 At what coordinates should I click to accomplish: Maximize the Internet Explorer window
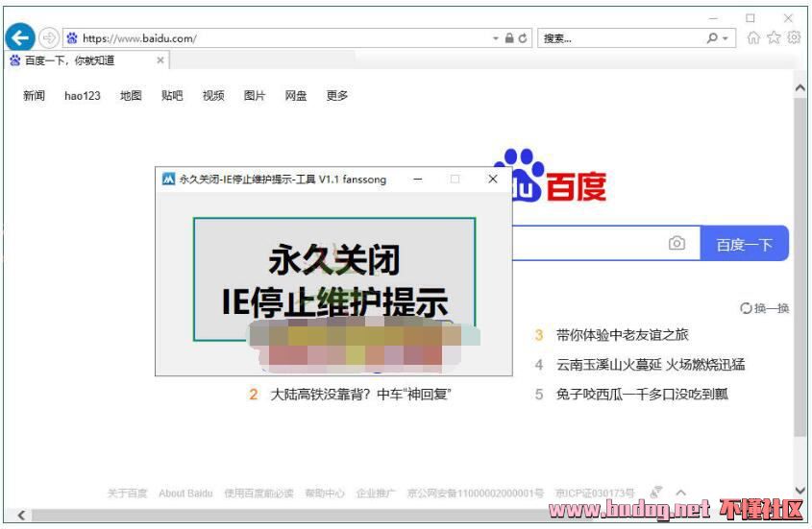(x=750, y=18)
